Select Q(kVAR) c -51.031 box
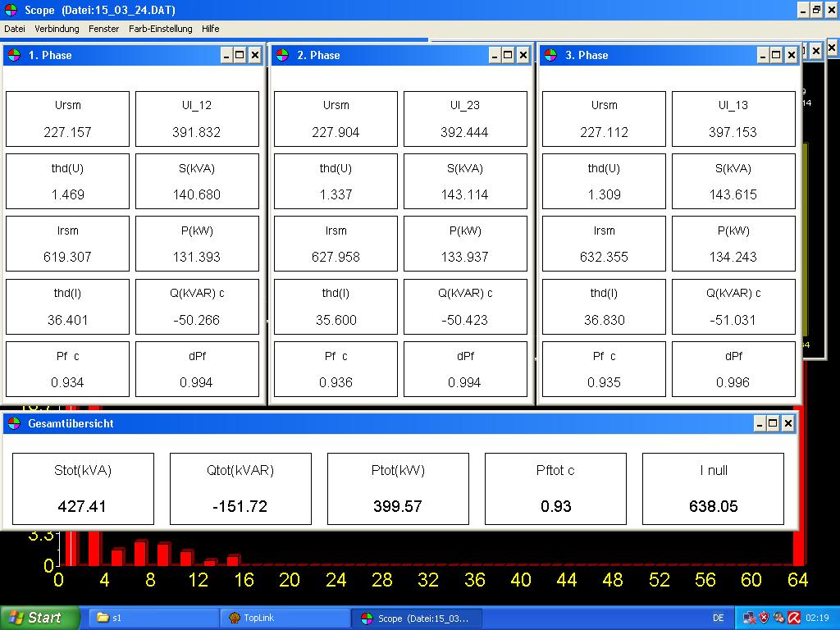 click(733, 307)
